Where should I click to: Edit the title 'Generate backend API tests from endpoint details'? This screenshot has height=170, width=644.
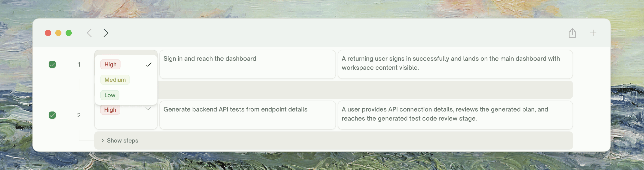(x=247, y=115)
